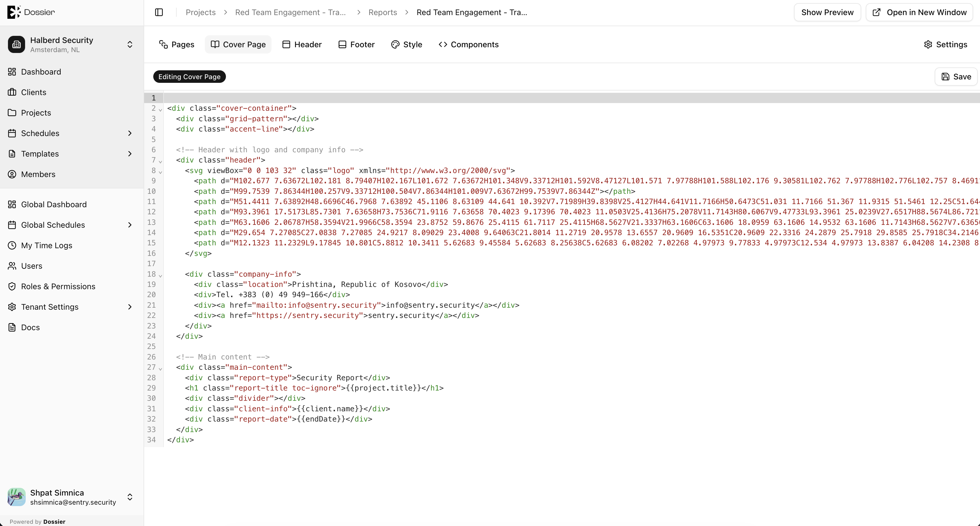This screenshot has width=980, height=526.
Task: Click Prishtina, Republic of Kosovo text
Action: point(356,284)
